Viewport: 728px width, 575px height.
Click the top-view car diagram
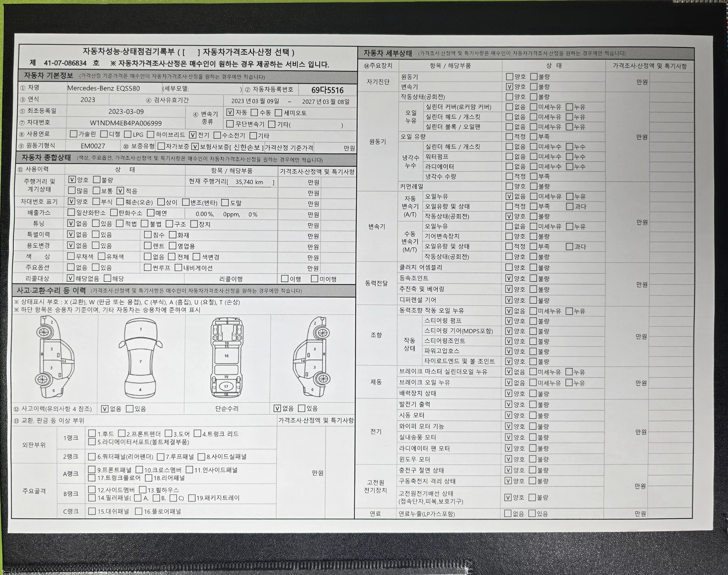point(141,358)
